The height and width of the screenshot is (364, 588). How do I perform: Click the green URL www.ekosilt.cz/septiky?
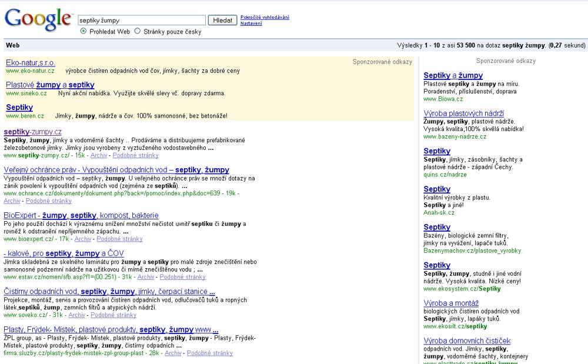click(455, 326)
